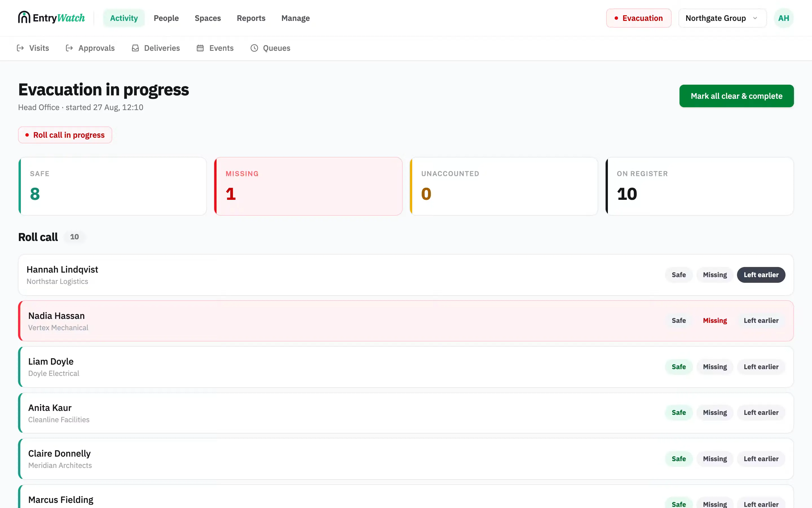Click the Meridian Architects company text
This screenshot has height=508, width=812.
[60, 466]
